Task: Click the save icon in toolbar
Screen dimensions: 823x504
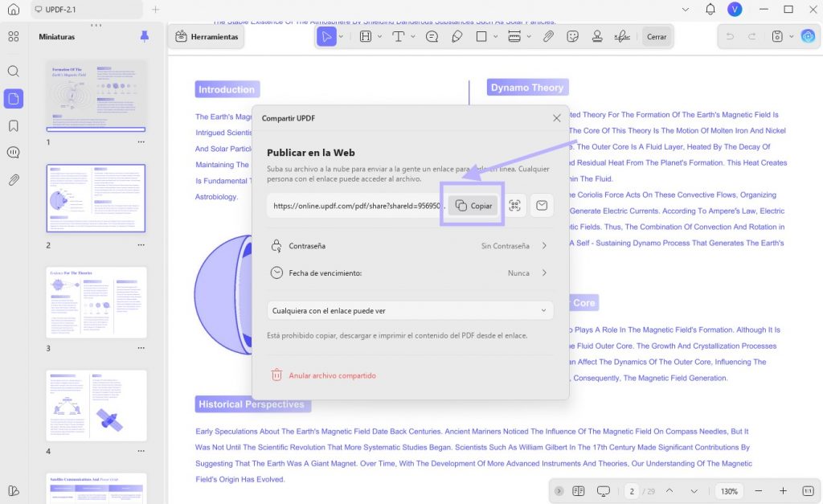Action: tap(777, 36)
